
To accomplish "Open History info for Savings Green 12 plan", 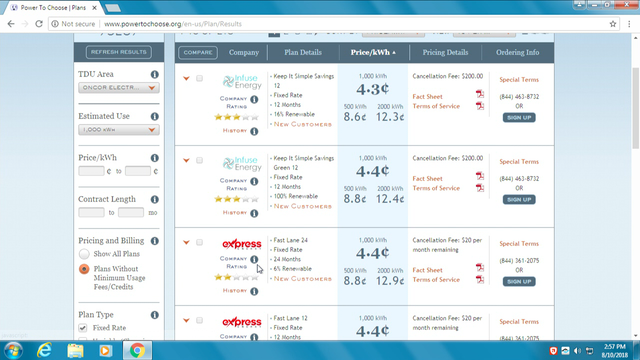I will [254, 213].
